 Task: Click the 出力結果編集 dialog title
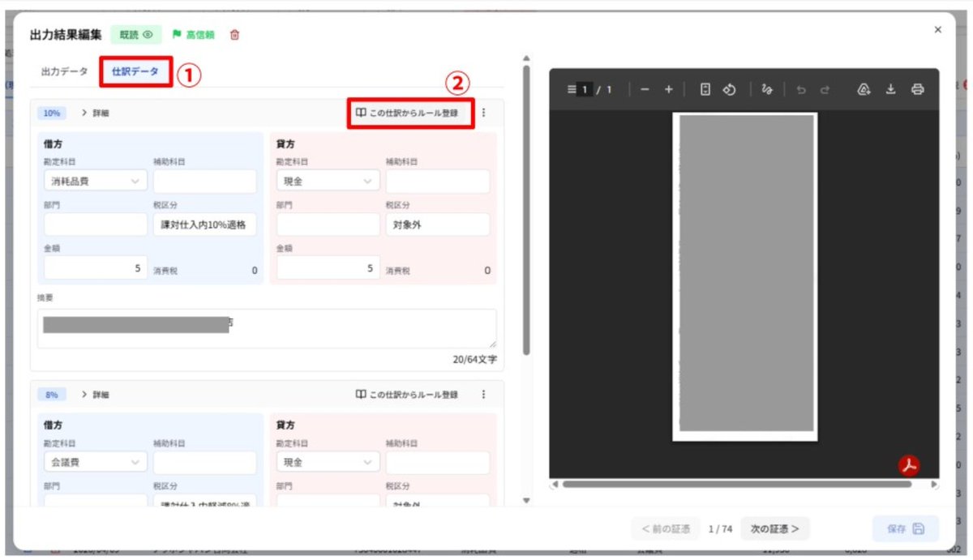[x=66, y=35]
